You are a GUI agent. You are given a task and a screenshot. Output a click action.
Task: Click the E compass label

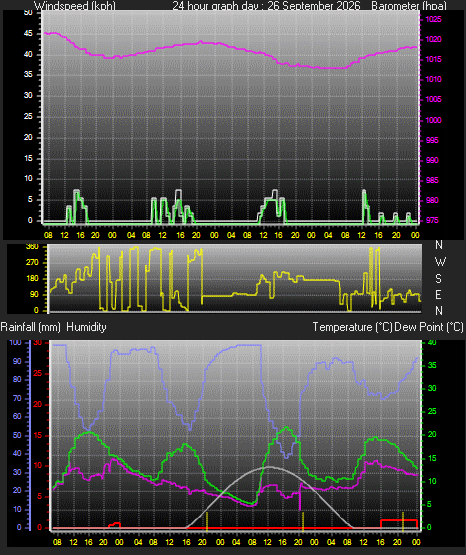(438, 294)
